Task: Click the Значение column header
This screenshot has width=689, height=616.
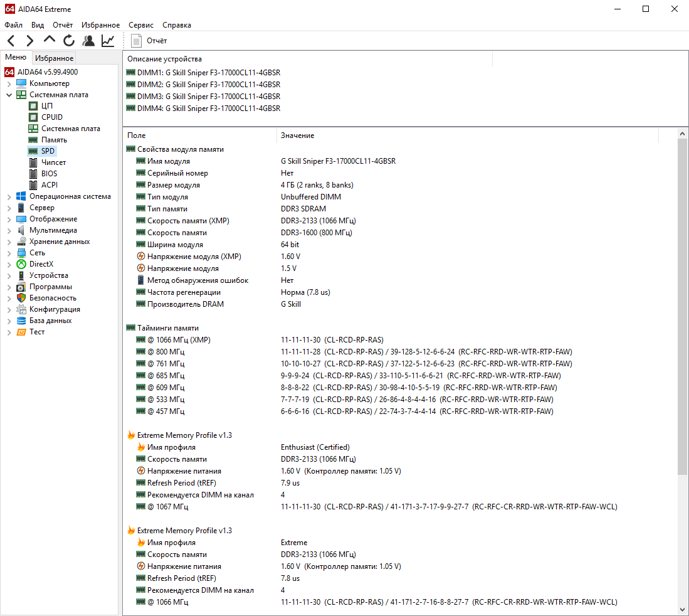Action: tap(468, 135)
